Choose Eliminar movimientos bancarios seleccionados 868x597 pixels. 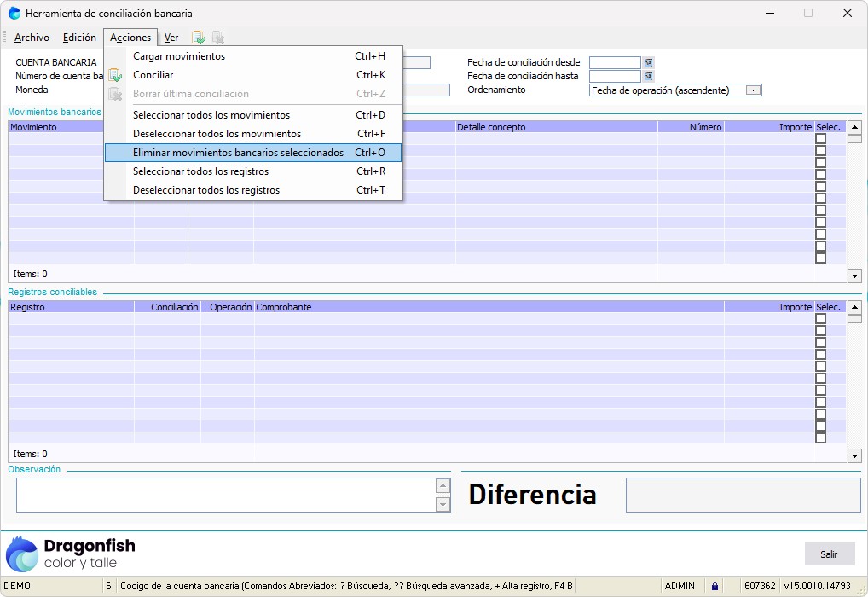(252, 153)
